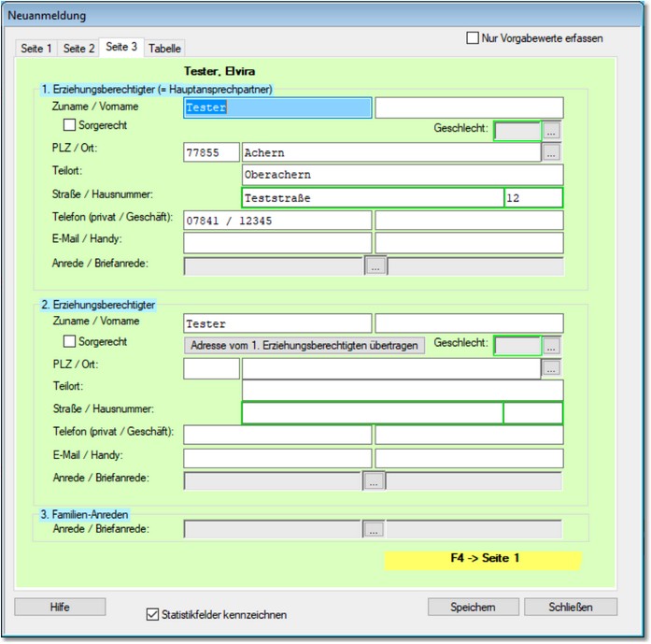
Task: Enable Sorgerecht for 1. Erziehungsberechtigter
Action: 69,125
